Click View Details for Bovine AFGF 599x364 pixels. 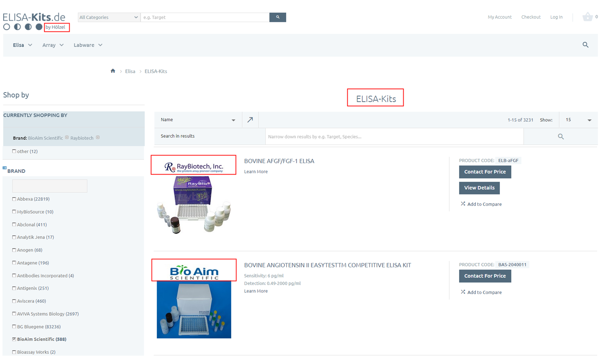(x=479, y=188)
